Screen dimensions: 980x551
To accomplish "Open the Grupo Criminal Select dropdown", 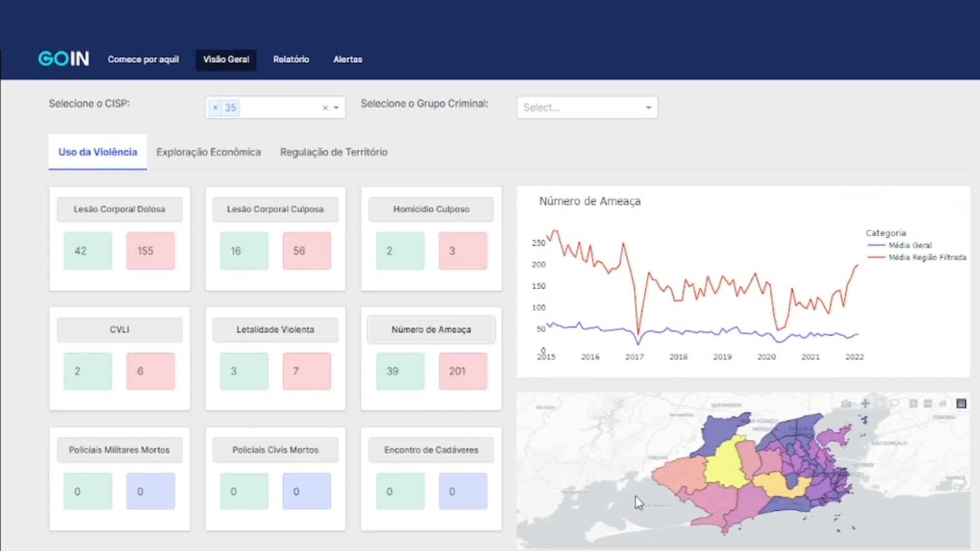I will (587, 108).
